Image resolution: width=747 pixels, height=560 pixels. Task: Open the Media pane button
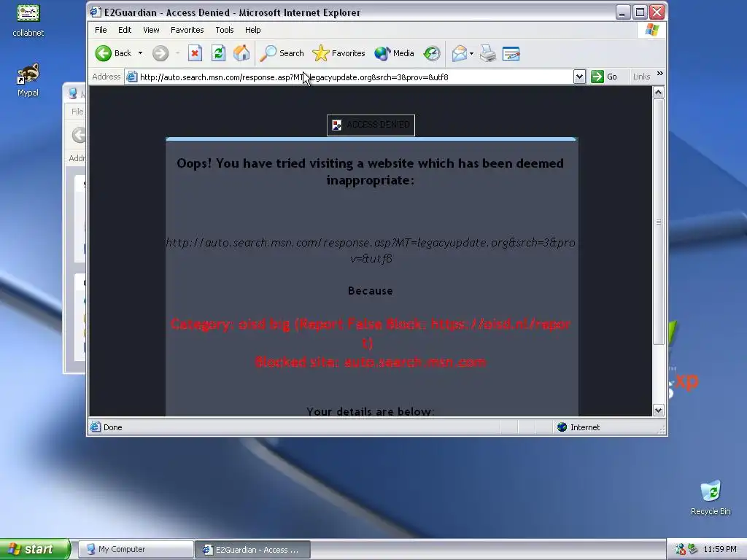click(x=394, y=53)
